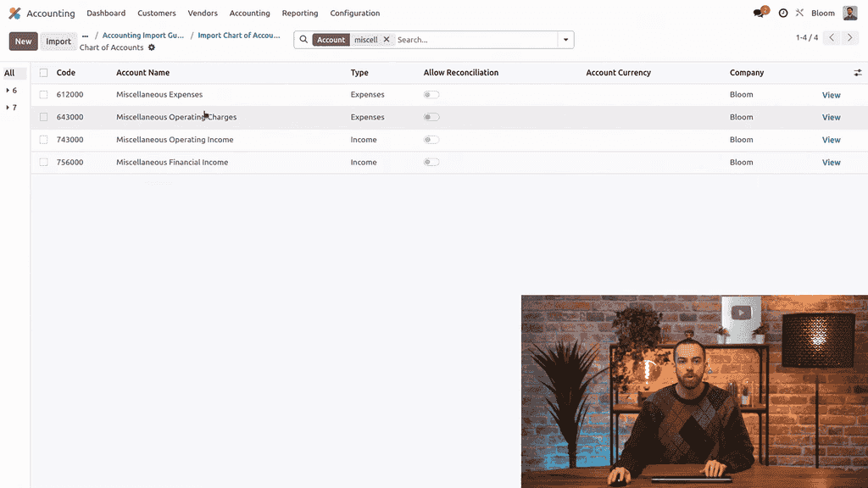Open the Configuration menu
Image resolution: width=868 pixels, height=488 pixels.
pos(354,14)
